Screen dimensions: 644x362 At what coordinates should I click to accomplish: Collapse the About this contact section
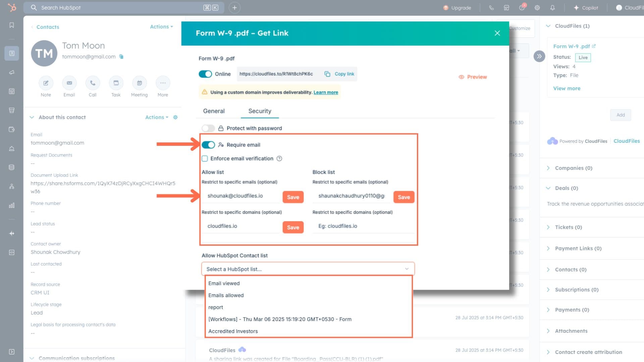[x=32, y=117]
